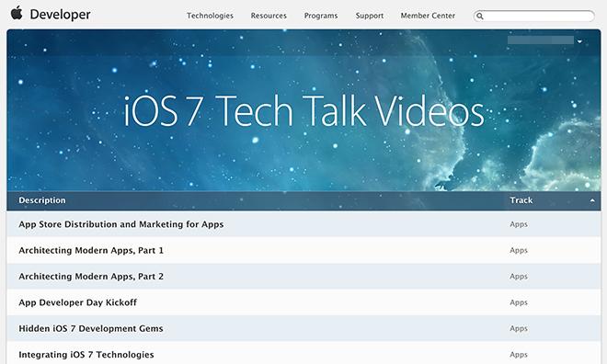
Task: Click the Track column header
Action: pos(521,200)
